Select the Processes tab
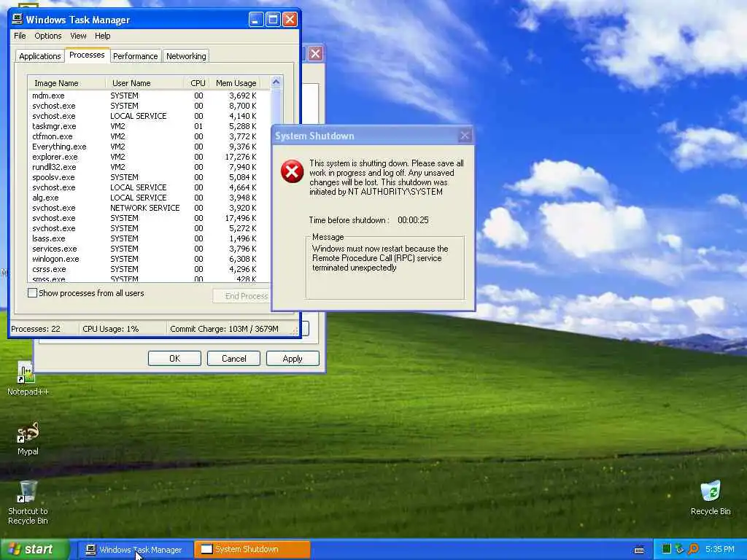747x560 pixels. click(x=87, y=55)
